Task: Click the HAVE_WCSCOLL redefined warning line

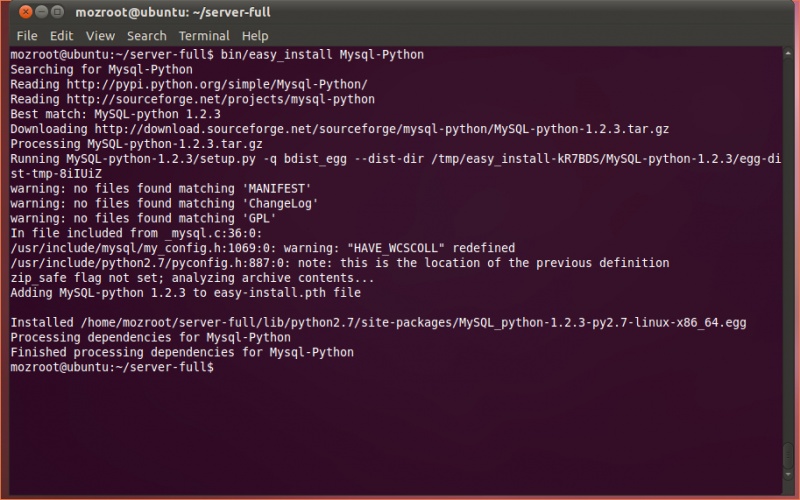Action: (262, 248)
